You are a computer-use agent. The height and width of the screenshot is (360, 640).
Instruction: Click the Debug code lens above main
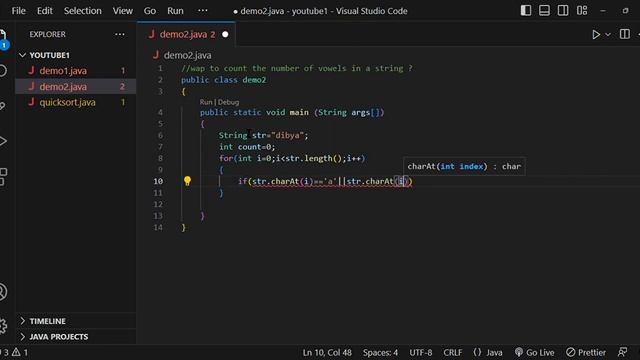(x=228, y=102)
